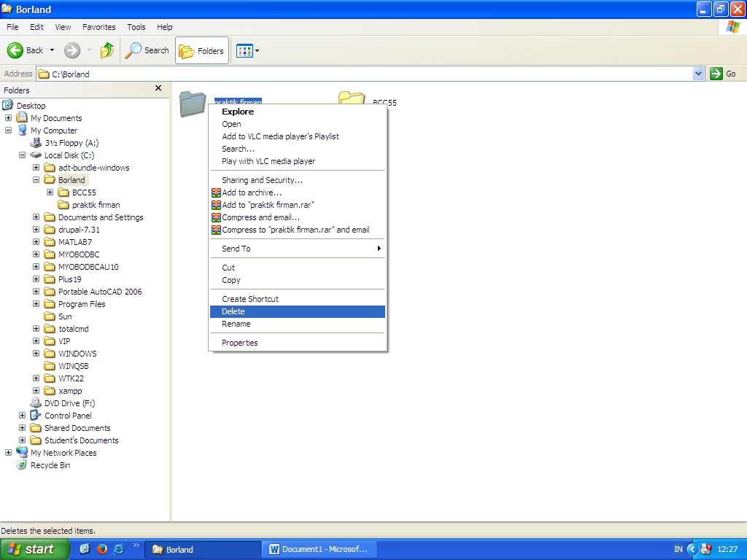Click the Start button
The image size is (747, 560).
point(34,549)
